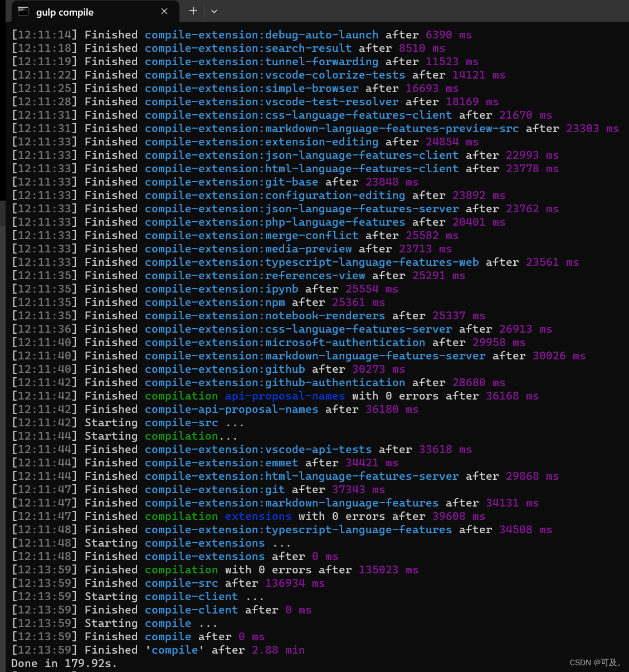Click 'extensions' blue text with 0 errors
The height and width of the screenshot is (672, 629).
258,517
